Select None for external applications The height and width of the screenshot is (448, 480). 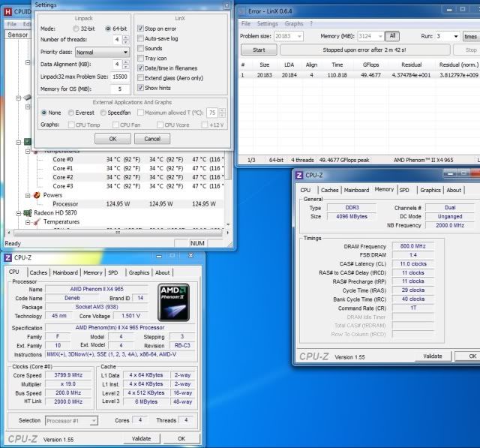44,113
